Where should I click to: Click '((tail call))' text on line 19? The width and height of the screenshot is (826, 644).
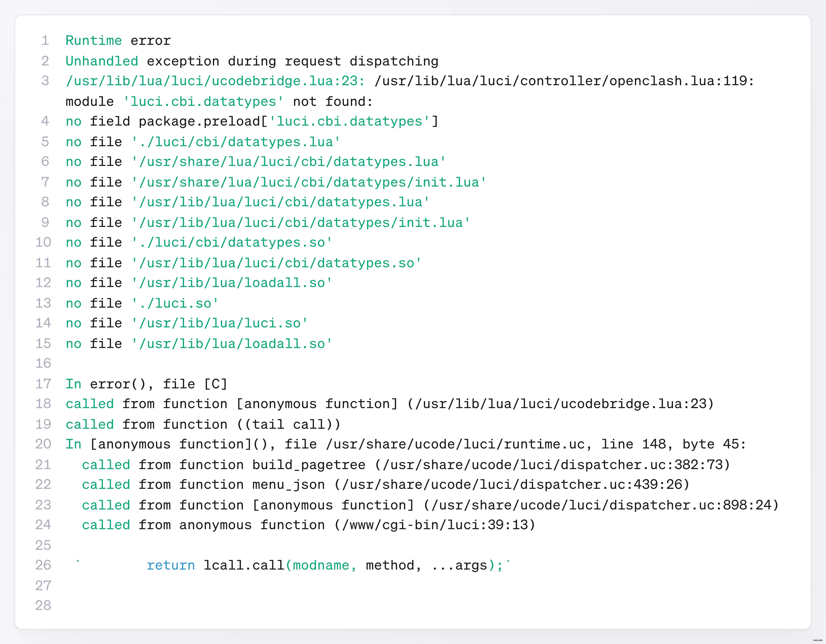tap(289, 424)
